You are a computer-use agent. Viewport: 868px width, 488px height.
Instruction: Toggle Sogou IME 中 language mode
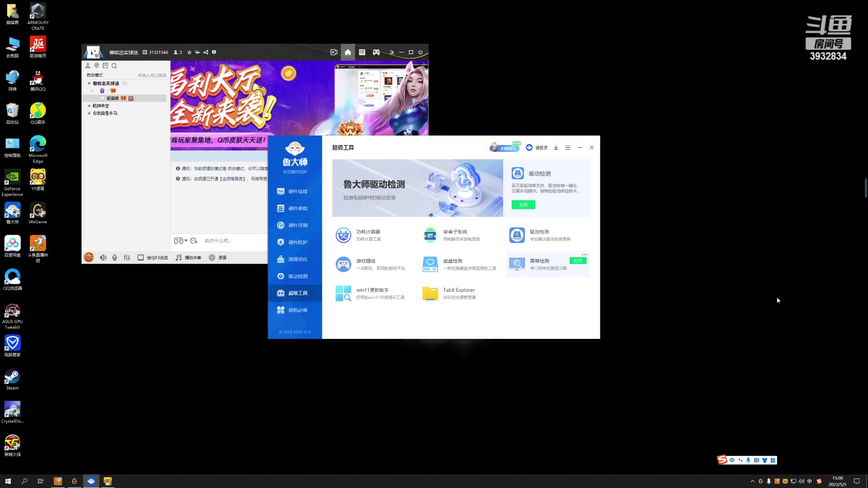(x=732, y=460)
